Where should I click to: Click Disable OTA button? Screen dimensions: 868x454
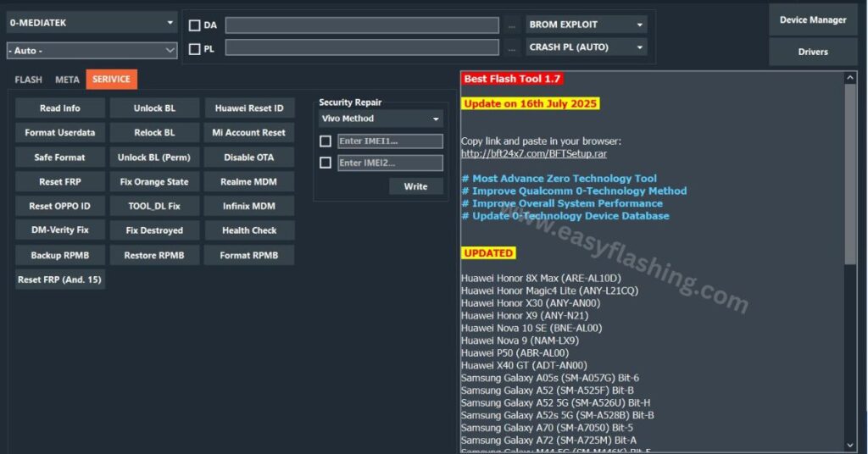(249, 158)
